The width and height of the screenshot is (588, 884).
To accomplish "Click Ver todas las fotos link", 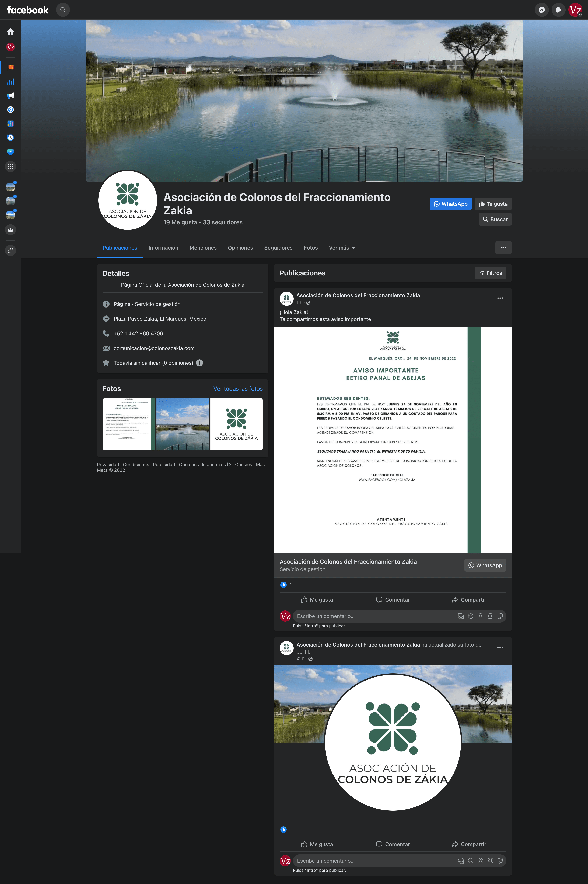I will [238, 389].
